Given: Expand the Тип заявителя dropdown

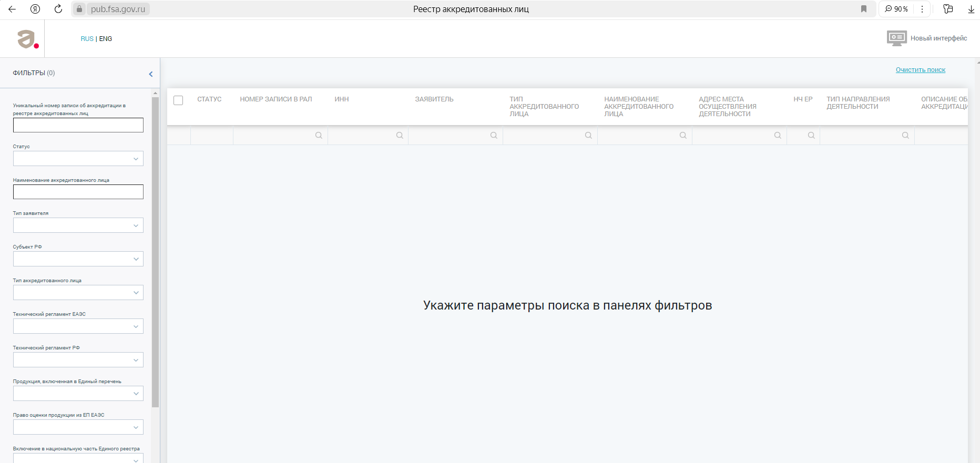Looking at the screenshot, I should pyautogui.click(x=78, y=225).
